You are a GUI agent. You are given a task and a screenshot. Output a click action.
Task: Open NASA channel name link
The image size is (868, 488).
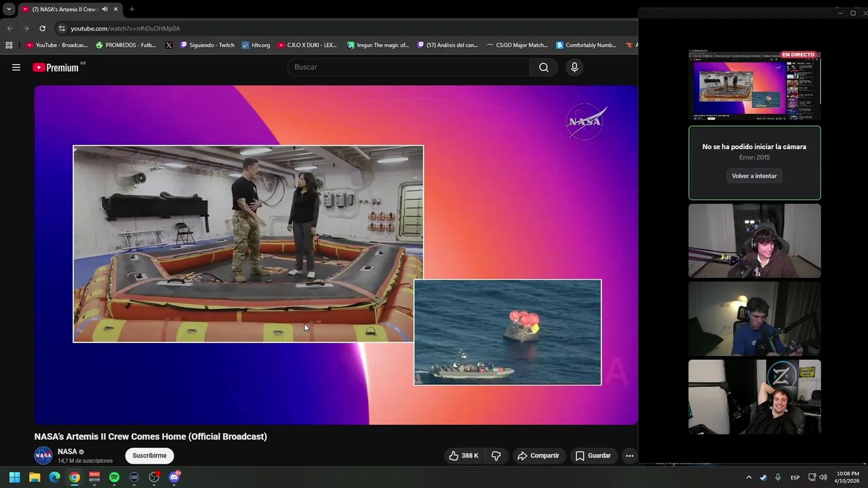pos(67,451)
